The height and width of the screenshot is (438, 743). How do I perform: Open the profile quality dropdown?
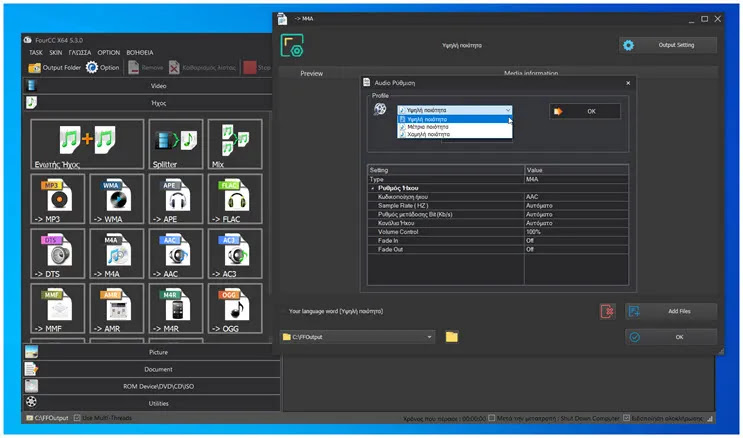click(455, 110)
